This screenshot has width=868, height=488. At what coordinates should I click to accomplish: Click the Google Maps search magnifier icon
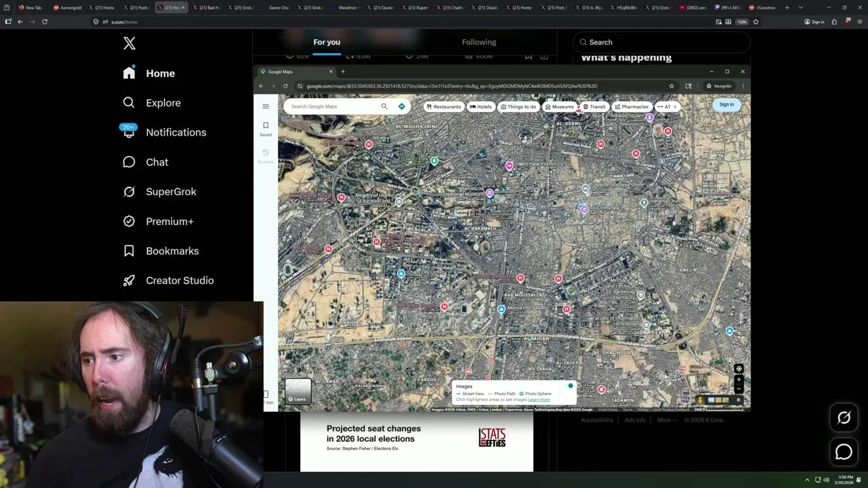tap(384, 106)
